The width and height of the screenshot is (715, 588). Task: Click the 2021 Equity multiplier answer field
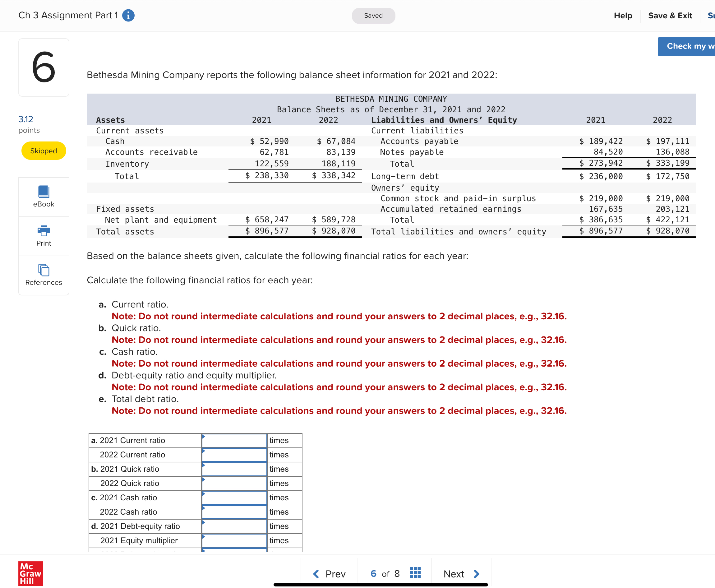tap(233, 540)
